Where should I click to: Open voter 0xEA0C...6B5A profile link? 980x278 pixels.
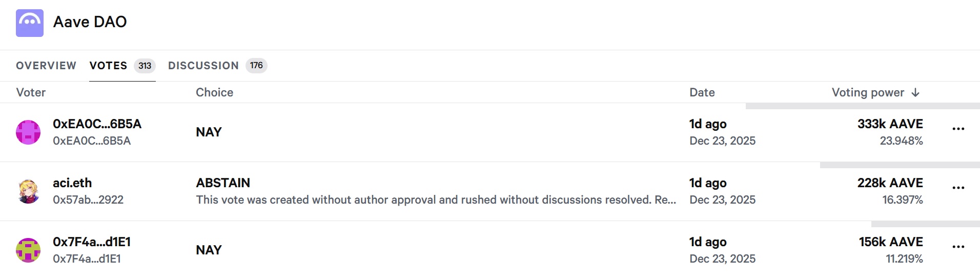(97, 124)
